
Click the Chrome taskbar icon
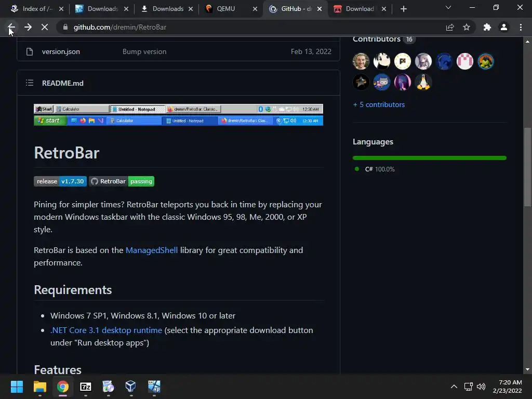[x=62, y=387]
